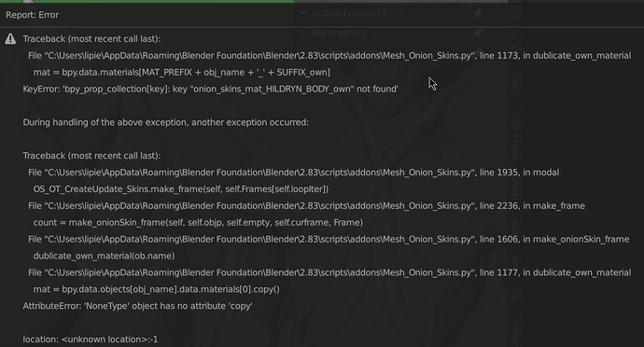Select the To sidebar tab
The height and width of the screenshot is (347, 644).
pos(515,294)
